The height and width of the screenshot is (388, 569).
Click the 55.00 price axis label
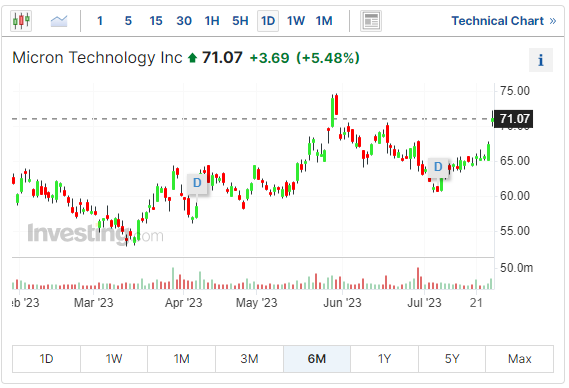(515, 231)
